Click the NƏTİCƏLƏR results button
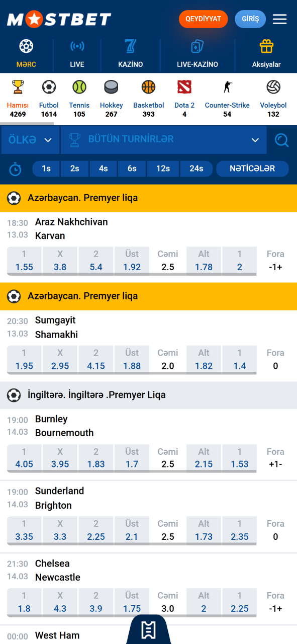 point(252,169)
